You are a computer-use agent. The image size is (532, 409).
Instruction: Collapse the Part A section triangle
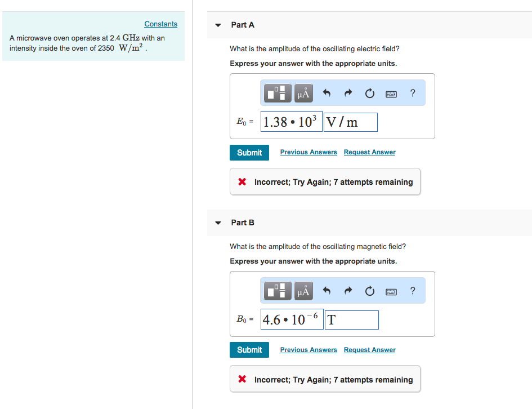(x=218, y=25)
